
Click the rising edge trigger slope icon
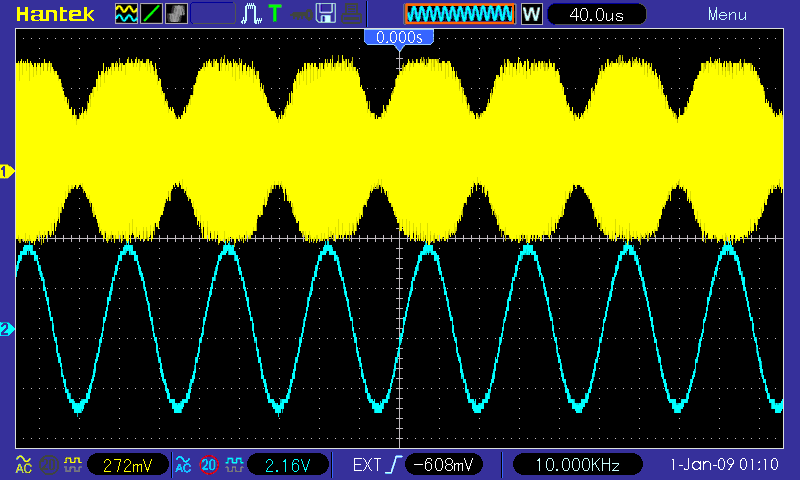click(394, 465)
